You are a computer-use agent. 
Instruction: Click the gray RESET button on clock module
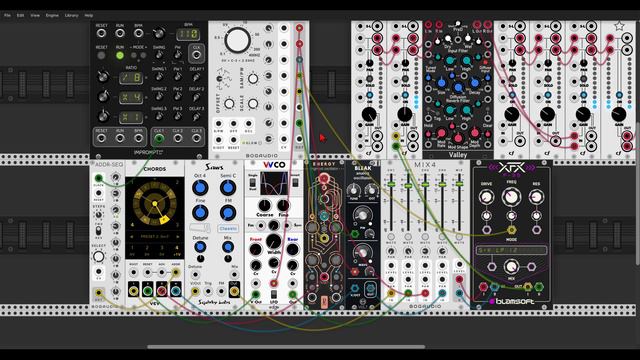pos(101,55)
